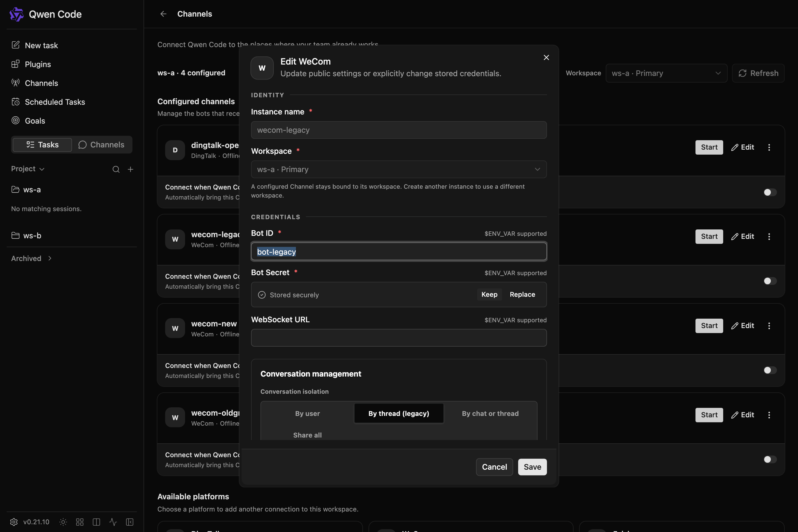The image size is (798, 532).
Task: Expand the Project dropdown in sidebar
Action: pos(28,169)
